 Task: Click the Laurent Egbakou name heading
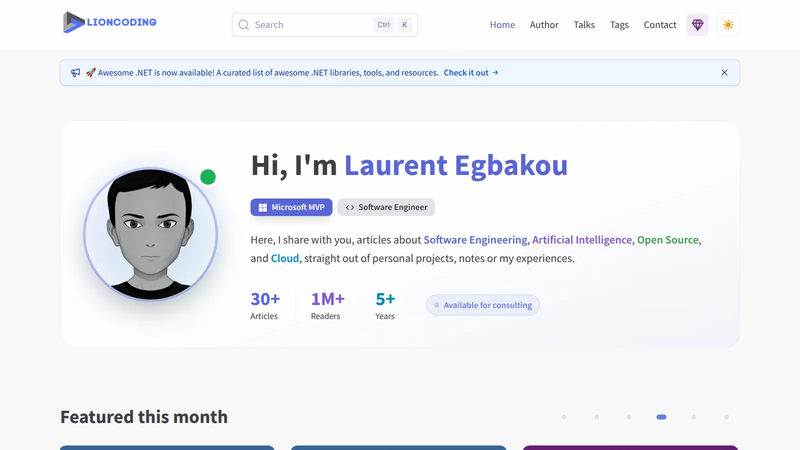(x=456, y=165)
